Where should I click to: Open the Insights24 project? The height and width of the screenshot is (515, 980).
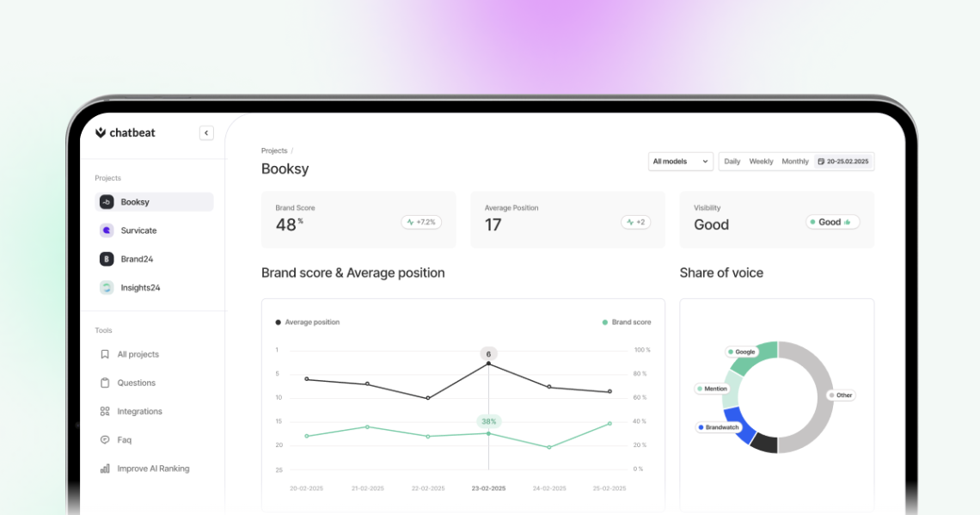pos(155,287)
